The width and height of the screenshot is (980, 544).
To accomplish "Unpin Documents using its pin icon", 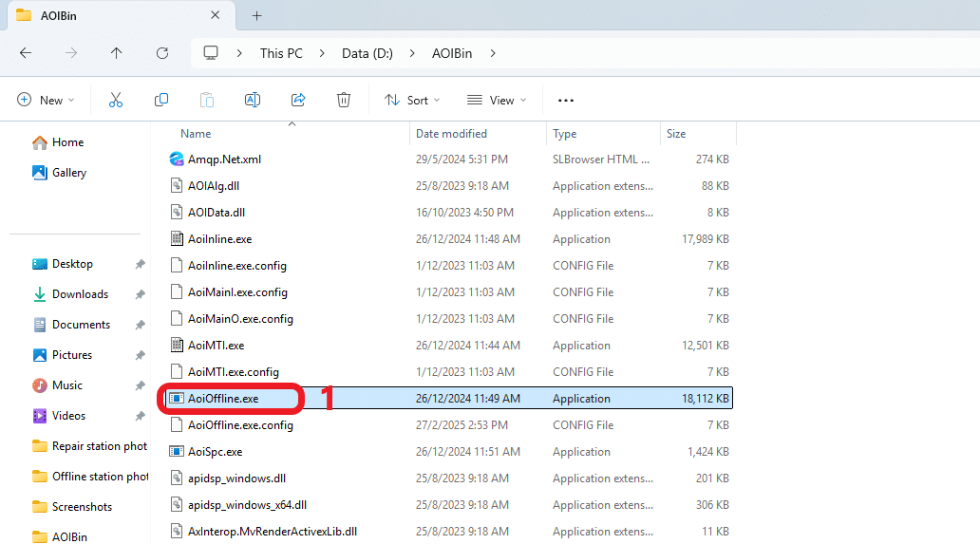I will [140, 325].
